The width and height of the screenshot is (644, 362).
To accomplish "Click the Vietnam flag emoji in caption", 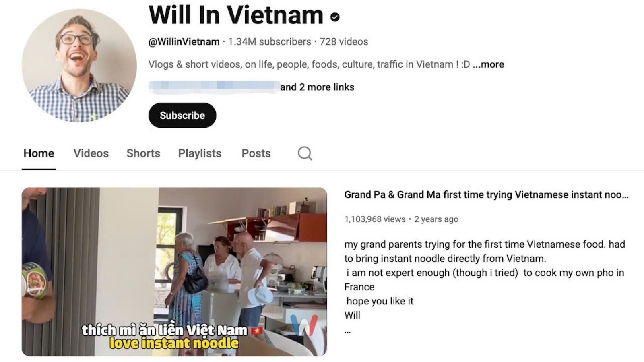I will click(x=257, y=331).
